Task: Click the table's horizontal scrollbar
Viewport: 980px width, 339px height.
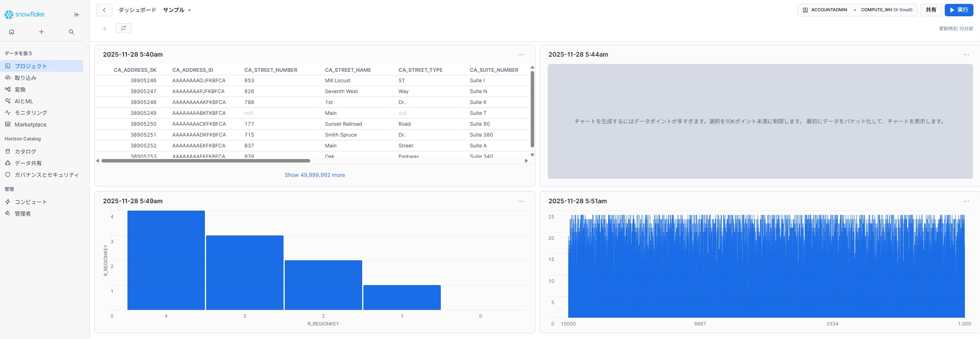Action: pyautogui.click(x=206, y=161)
